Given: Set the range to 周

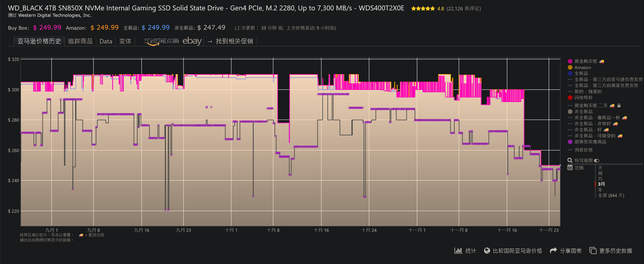Looking at the screenshot, I should pos(600,173).
